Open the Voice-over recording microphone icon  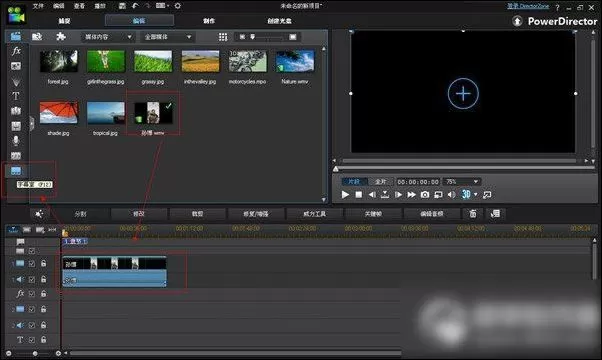(16, 140)
